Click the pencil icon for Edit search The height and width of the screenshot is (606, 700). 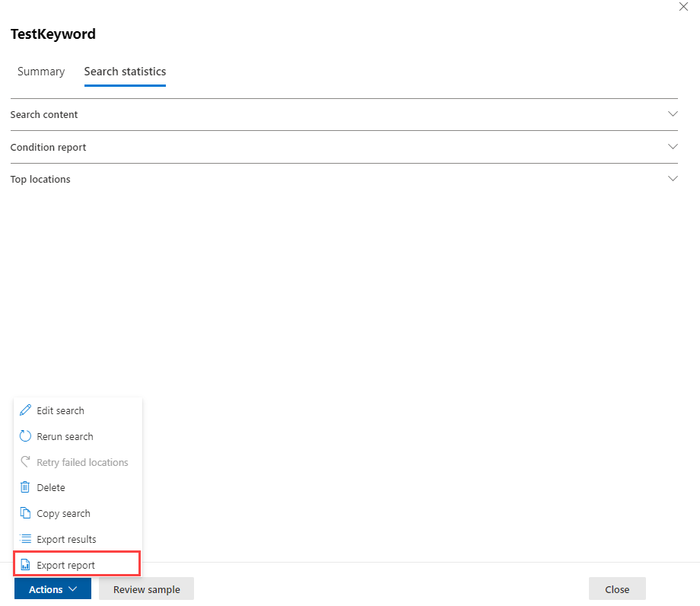pyautogui.click(x=25, y=410)
